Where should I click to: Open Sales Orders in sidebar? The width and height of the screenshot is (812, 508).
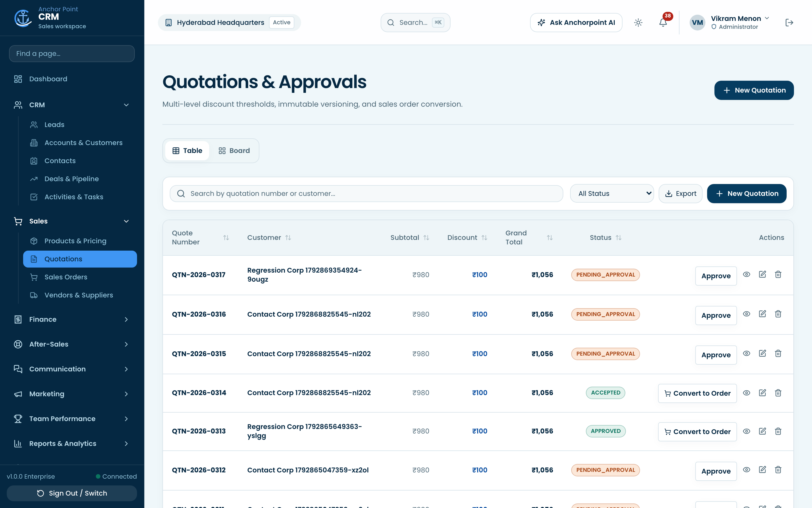point(80,277)
